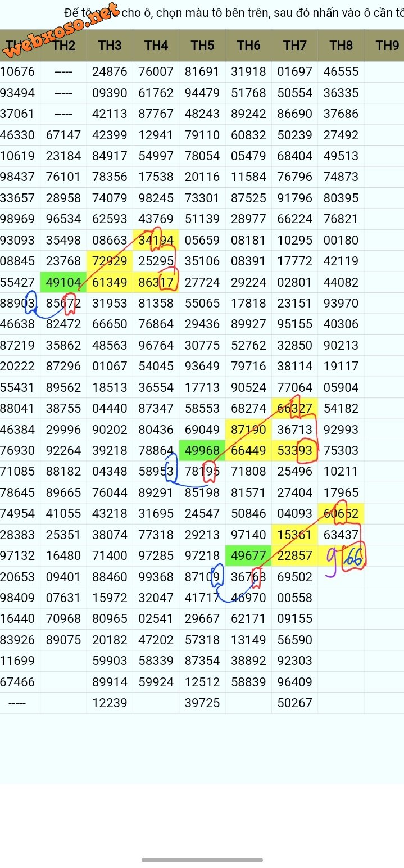404x868 pixels.
Task: Choose cell 90213 in the TH8 column
Action: click(341, 345)
